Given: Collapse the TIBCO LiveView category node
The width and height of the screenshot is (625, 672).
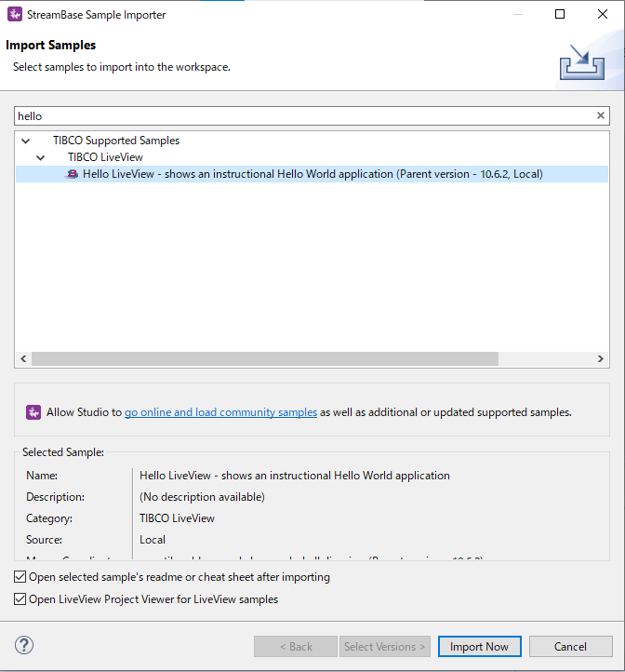Looking at the screenshot, I should (x=41, y=157).
